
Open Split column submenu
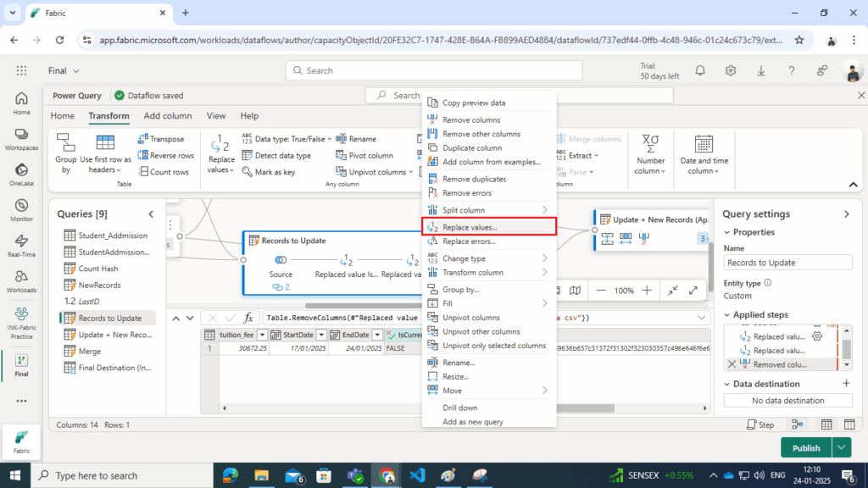pyautogui.click(x=489, y=210)
